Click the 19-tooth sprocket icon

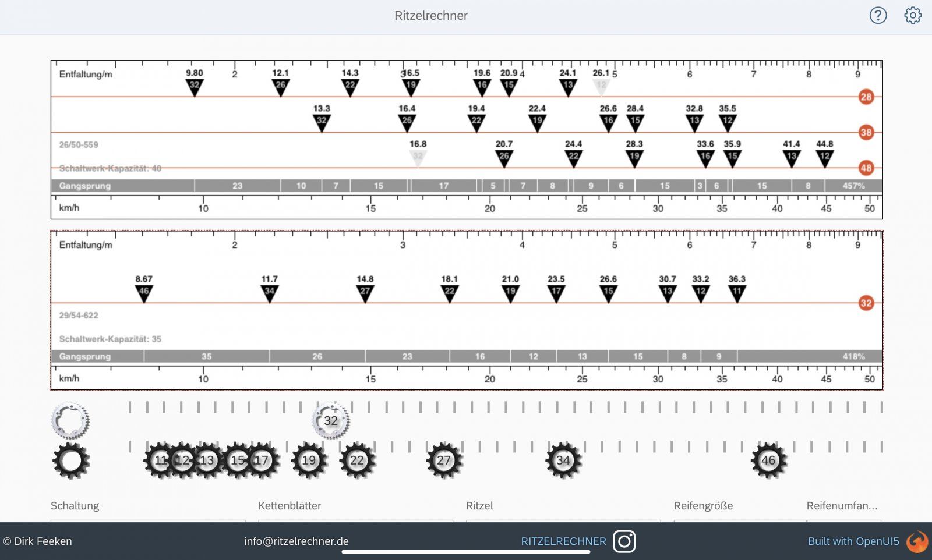[x=309, y=460]
